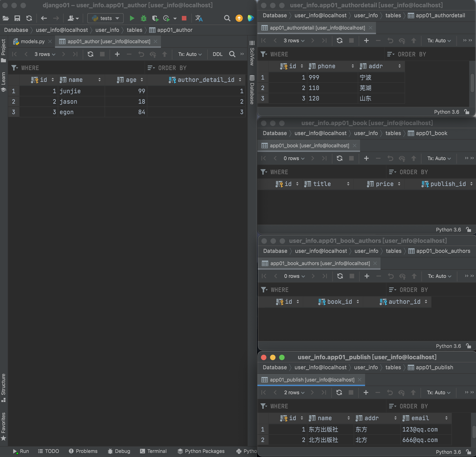The width and height of the screenshot is (476, 457).
Task: Open the Search Everywhere magnifier icon
Action: pos(227,18)
